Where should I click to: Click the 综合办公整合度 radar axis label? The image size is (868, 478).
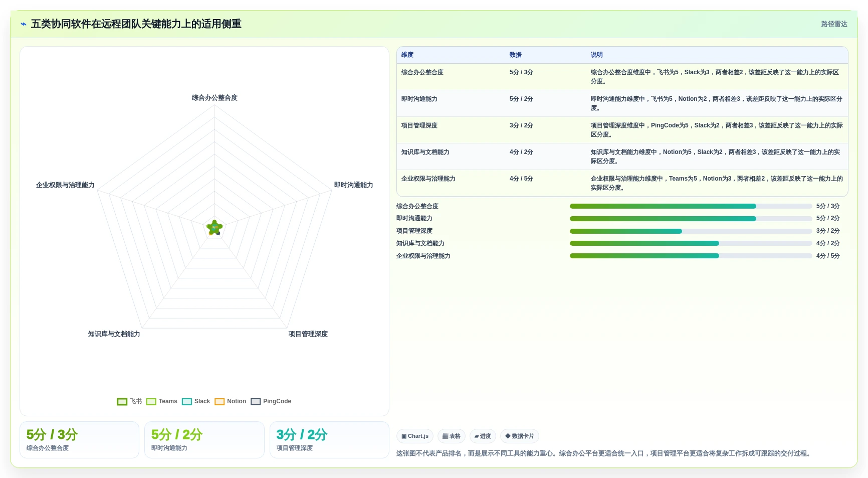[214, 98]
